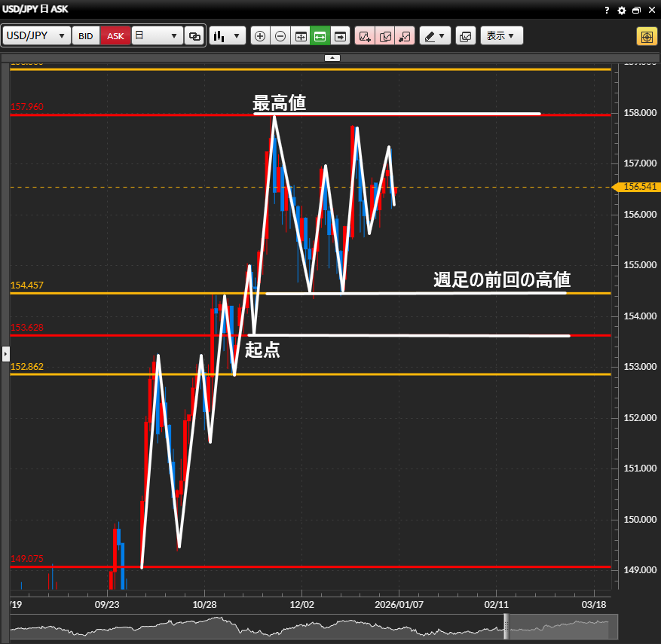Click the zoom in (plus) chart icon
The height and width of the screenshot is (644, 661).
[260, 36]
